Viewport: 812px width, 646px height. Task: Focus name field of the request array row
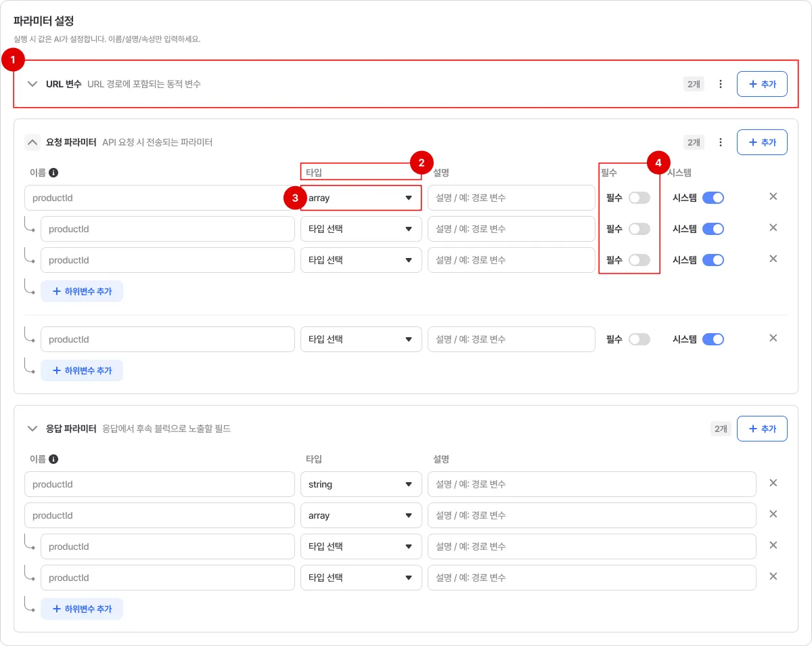(x=160, y=198)
